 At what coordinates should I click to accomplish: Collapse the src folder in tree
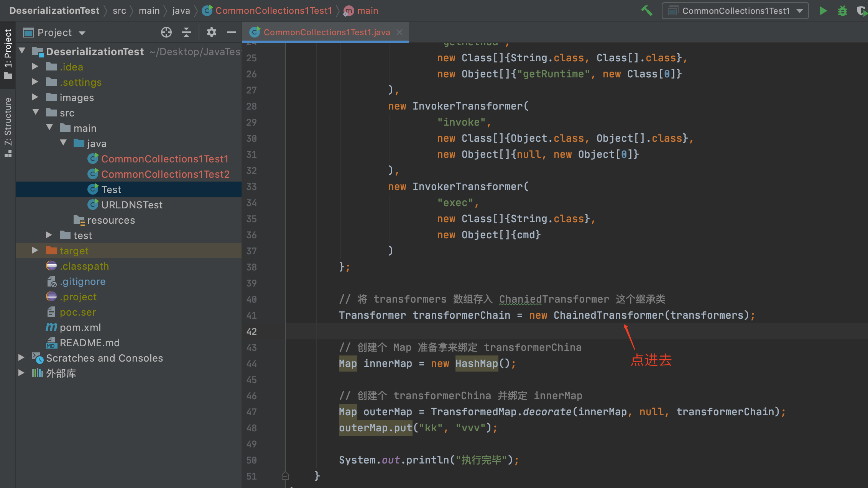coord(36,112)
